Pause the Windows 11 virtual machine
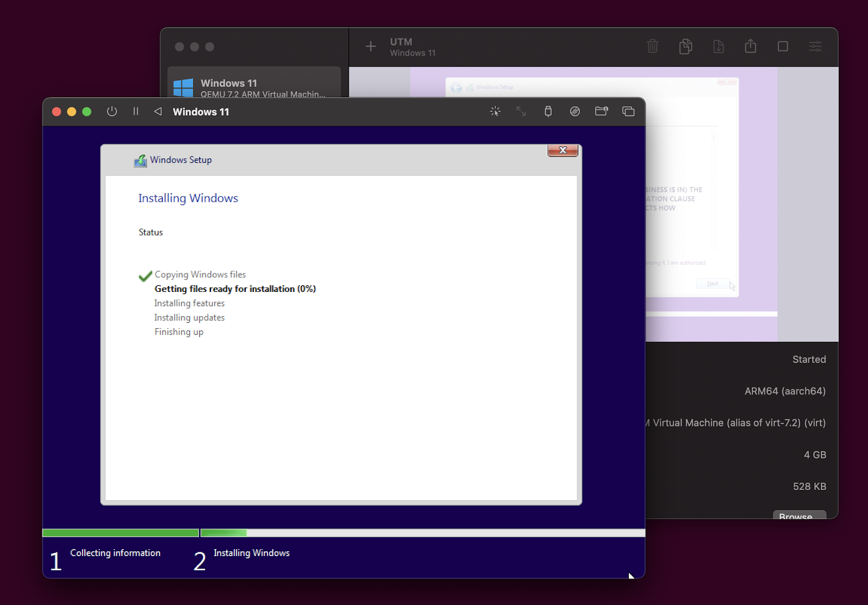 136,111
